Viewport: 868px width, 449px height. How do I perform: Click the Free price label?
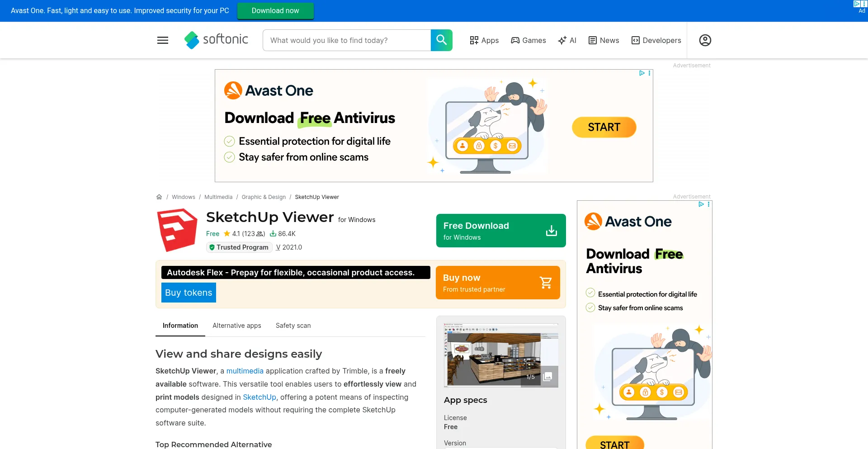[x=212, y=234]
